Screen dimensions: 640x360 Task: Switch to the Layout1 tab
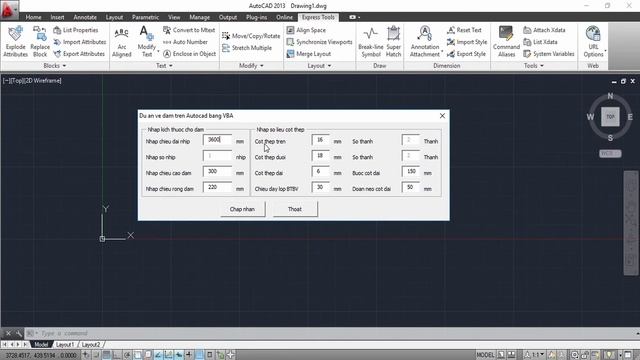(x=64, y=344)
